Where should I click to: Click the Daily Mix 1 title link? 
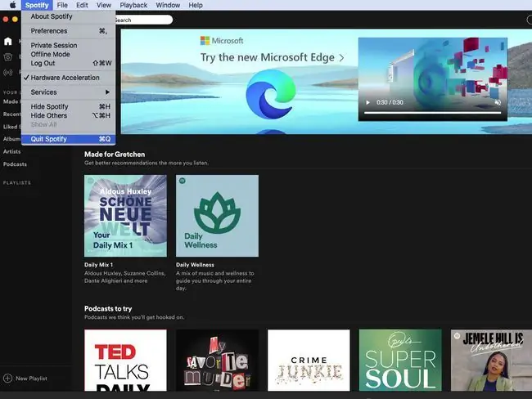tap(98, 265)
